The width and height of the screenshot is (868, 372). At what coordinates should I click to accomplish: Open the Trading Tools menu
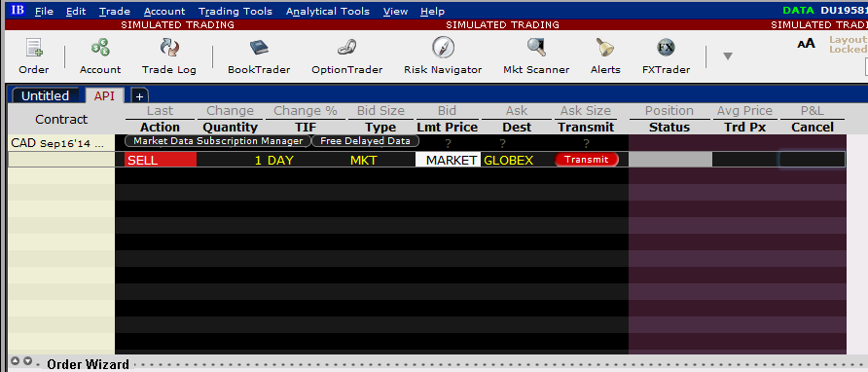pos(235,11)
